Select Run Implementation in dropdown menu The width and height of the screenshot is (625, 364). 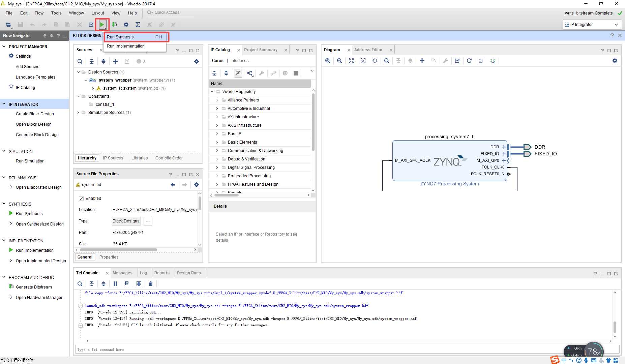tap(135, 46)
